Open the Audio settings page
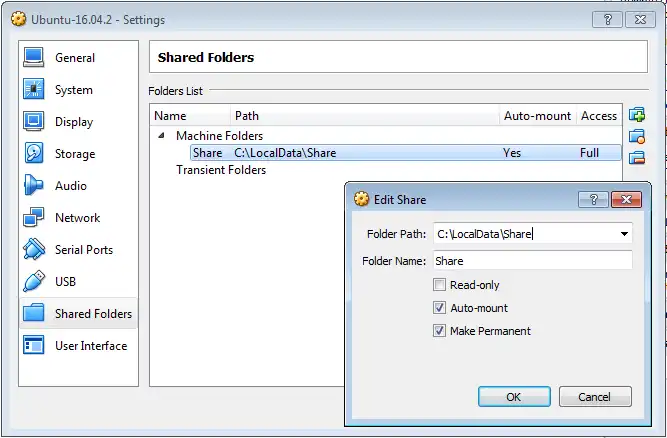The image size is (667, 438). pyautogui.click(x=79, y=185)
